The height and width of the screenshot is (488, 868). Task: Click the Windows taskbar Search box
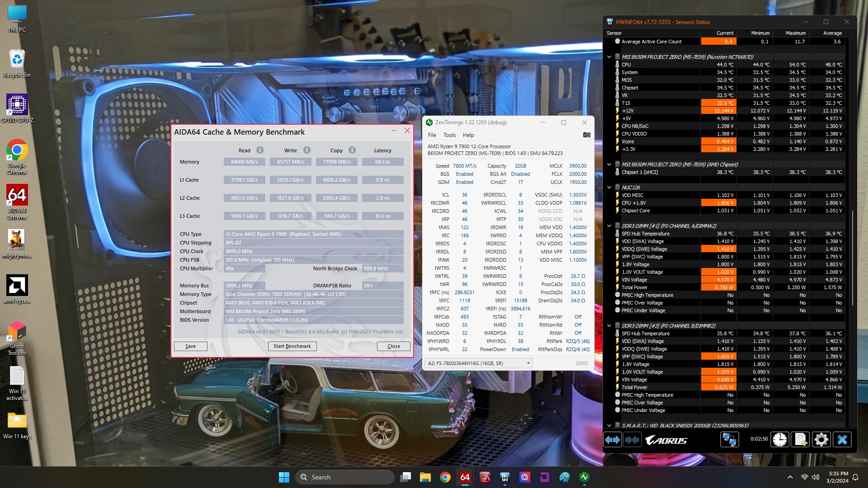pyautogui.click(x=344, y=477)
